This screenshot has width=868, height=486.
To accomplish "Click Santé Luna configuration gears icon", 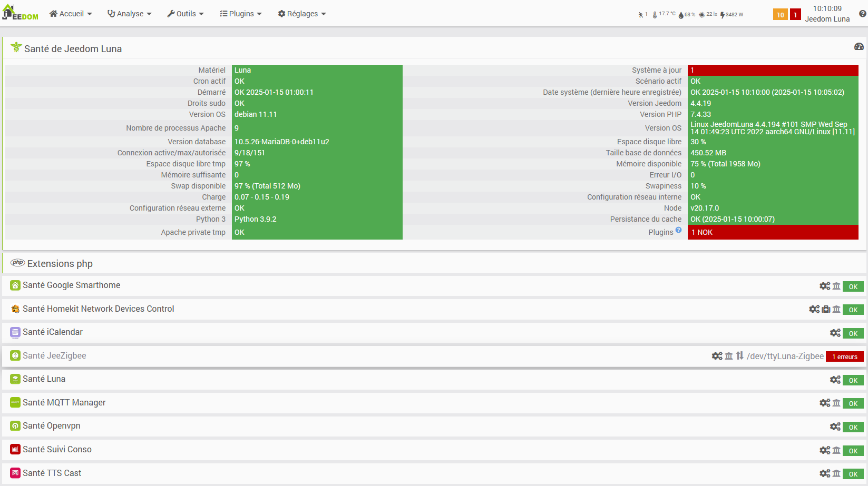I will point(835,380).
